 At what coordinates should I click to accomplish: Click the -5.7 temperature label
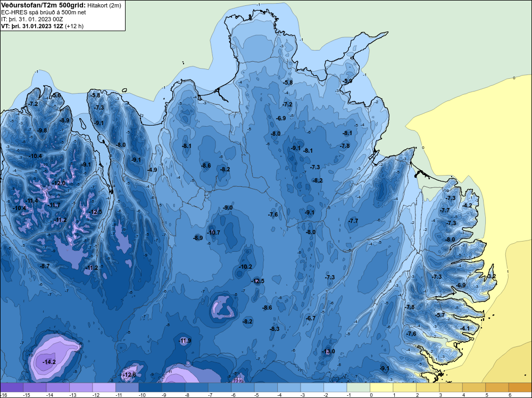pos(440,315)
